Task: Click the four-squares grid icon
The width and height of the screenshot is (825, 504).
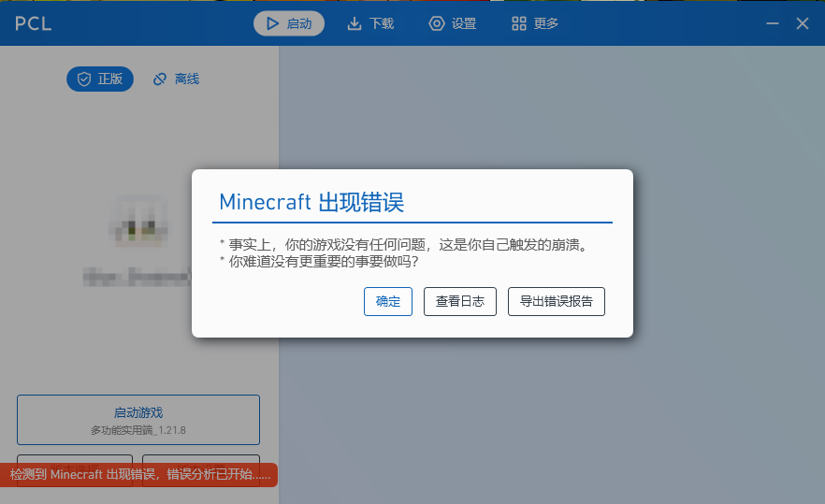Action: pyautogui.click(x=519, y=23)
